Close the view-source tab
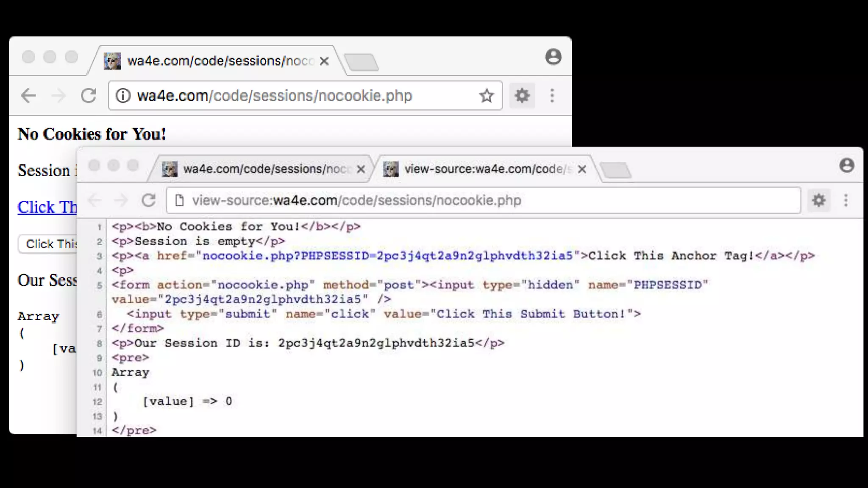Image resolution: width=868 pixels, height=488 pixels. pyautogui.click(x=582, y=169)
